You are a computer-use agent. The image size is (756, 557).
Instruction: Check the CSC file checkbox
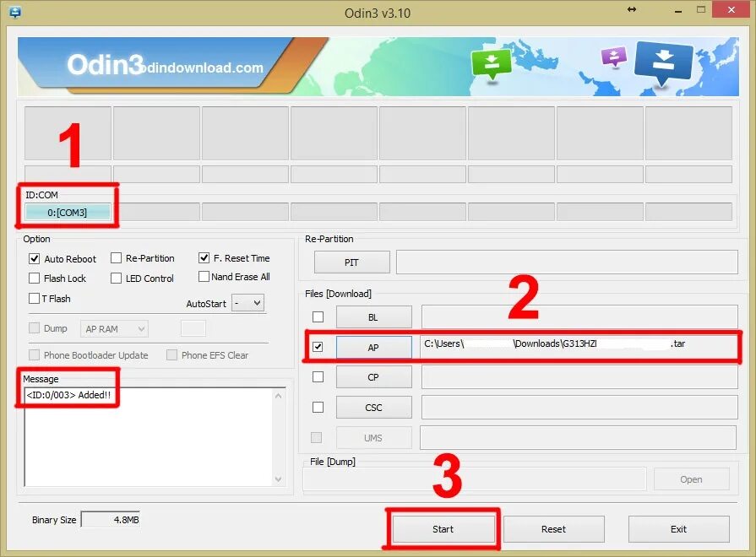point(318,407)
